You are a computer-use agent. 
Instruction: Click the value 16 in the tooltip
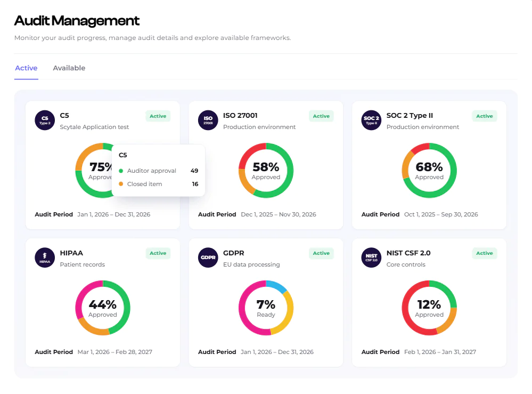point(195,184)
